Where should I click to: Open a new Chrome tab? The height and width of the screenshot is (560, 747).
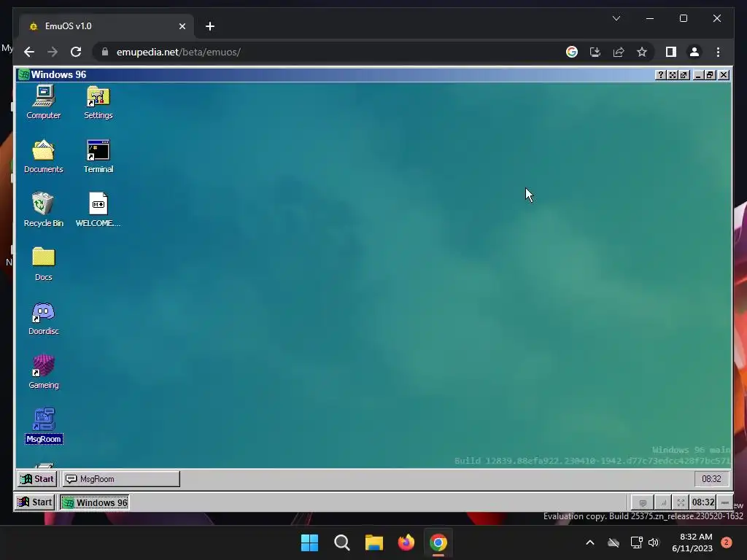[210, 26]
